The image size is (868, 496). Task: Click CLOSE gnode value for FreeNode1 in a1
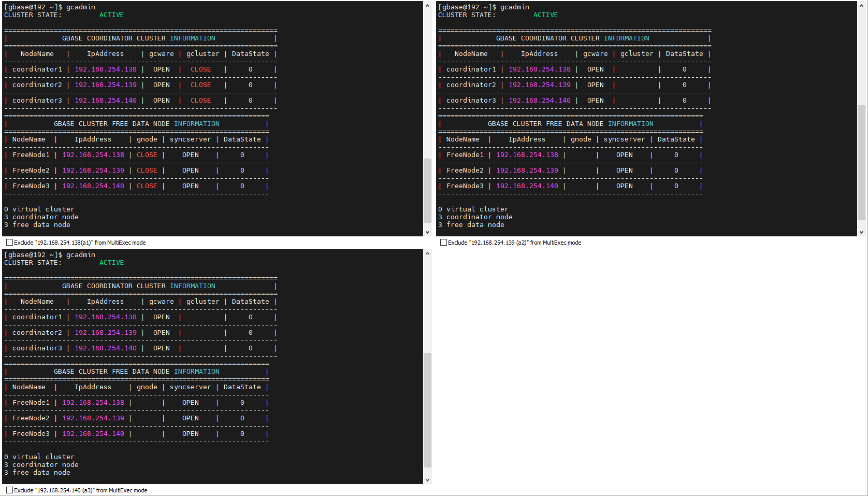[x=147, y=155]
